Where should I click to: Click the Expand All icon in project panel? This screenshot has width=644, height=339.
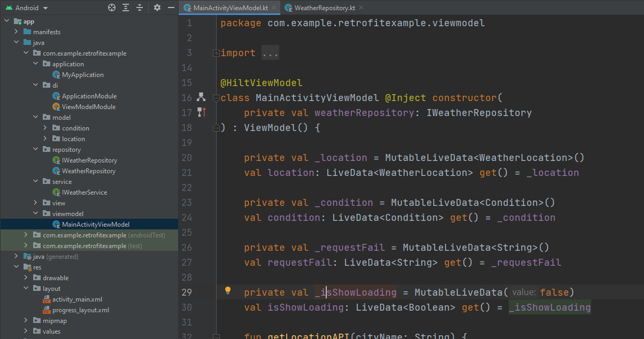pos(126,7)
